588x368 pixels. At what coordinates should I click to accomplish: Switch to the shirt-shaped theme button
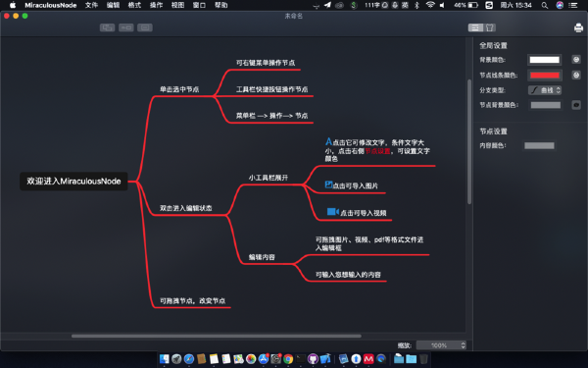pyautogui.click(x=490, y=27)
